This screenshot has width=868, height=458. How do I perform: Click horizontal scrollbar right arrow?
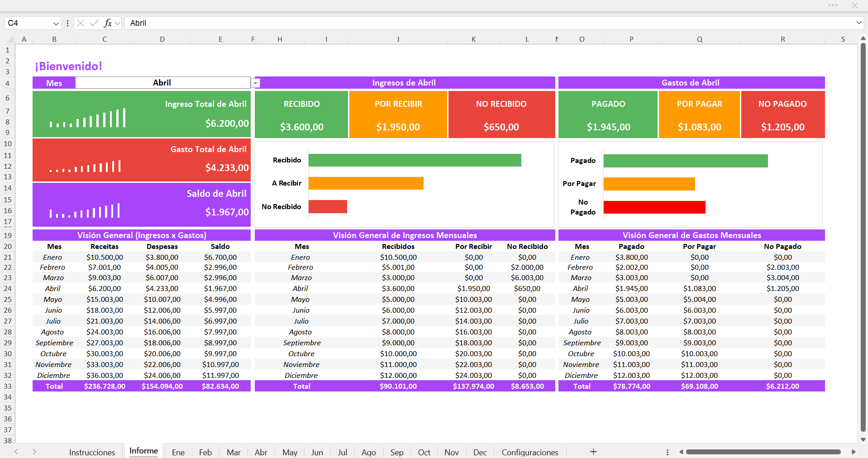(x=854, y=452)
